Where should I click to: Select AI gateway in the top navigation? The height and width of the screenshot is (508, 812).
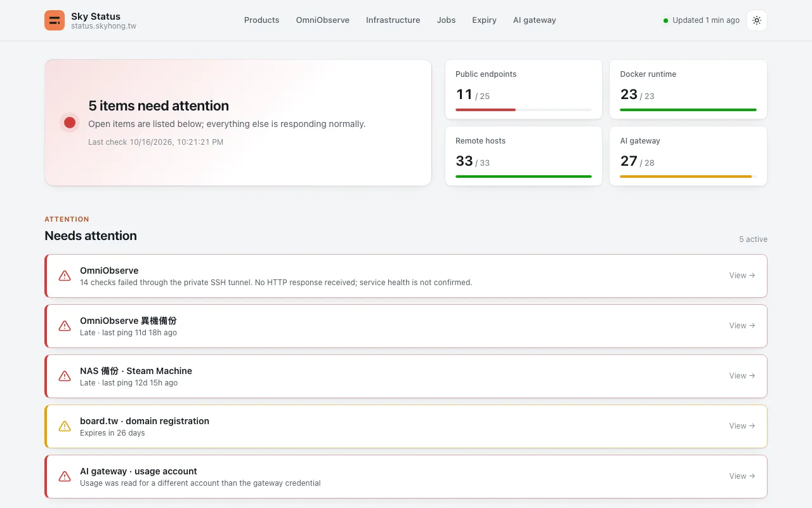pyautogui.click(x=535, y=20)
